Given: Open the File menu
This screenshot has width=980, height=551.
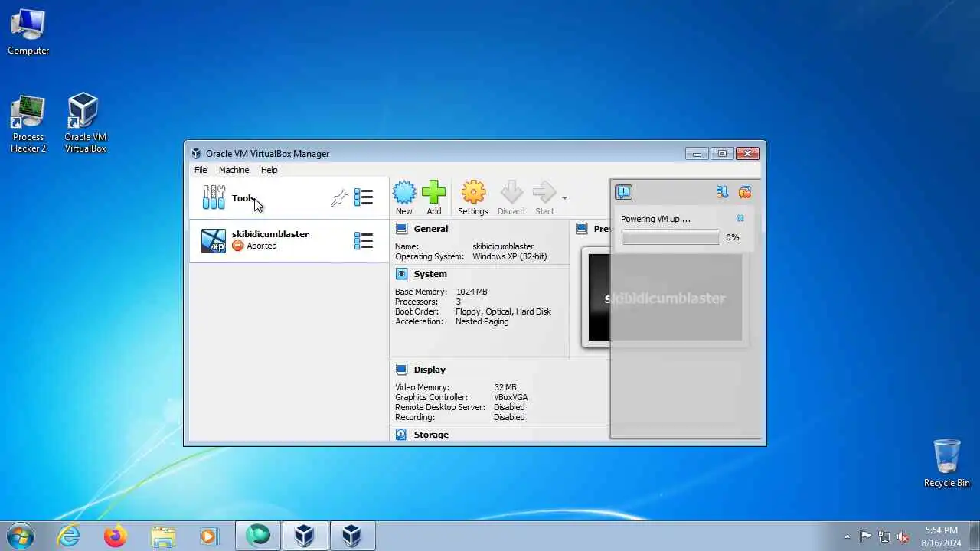Looking at the screenshot, I should click(201, 170).
